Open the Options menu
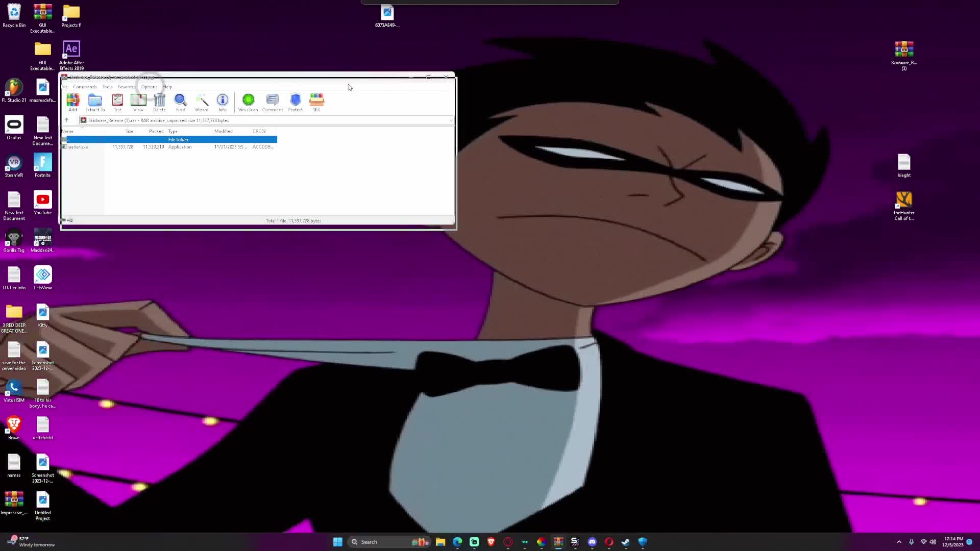Viewport: 980px width, 551px height. pyautogui.click(x=149, y=87)
